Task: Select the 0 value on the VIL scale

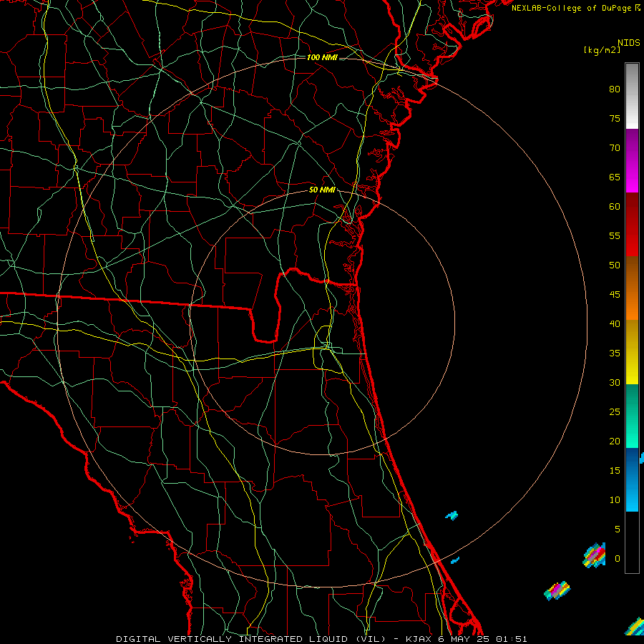Action: click(x=618, y=559)
